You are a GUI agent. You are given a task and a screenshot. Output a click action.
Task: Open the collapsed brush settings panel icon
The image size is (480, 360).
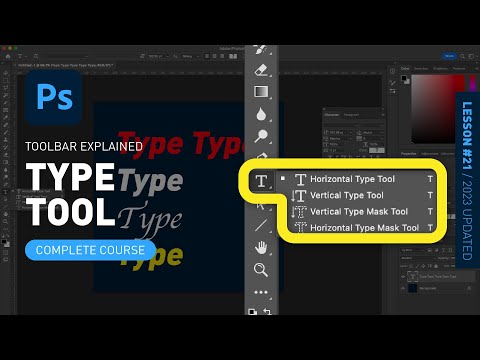(392, 82)
